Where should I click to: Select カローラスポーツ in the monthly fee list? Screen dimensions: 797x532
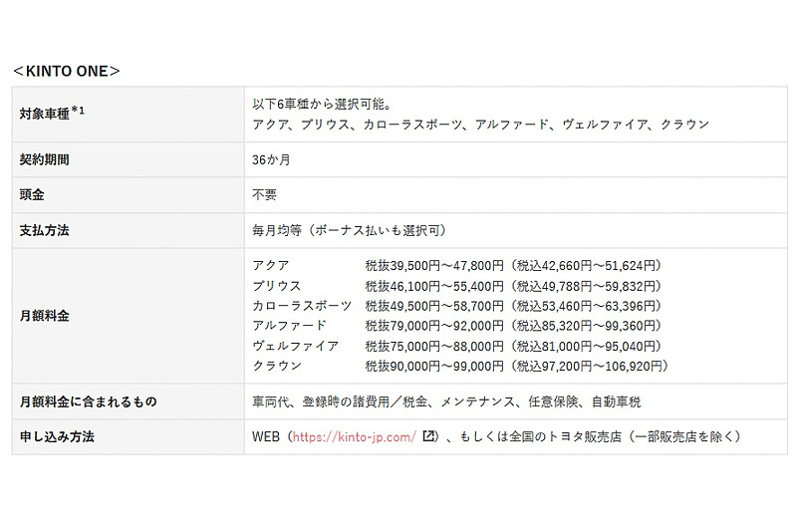pos(302,306)
